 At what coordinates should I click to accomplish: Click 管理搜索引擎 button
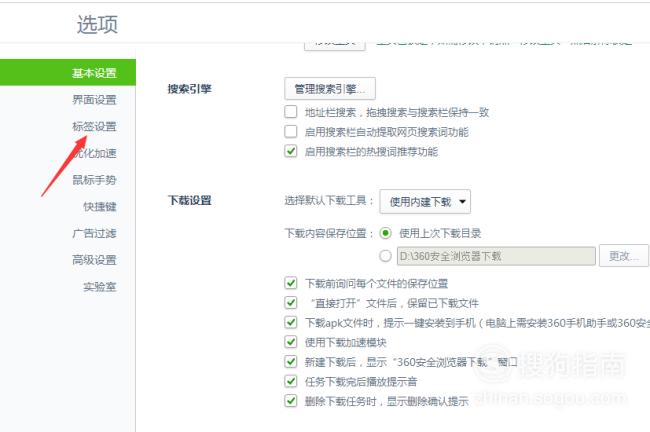pyautogui.click(x=330, y=88)
